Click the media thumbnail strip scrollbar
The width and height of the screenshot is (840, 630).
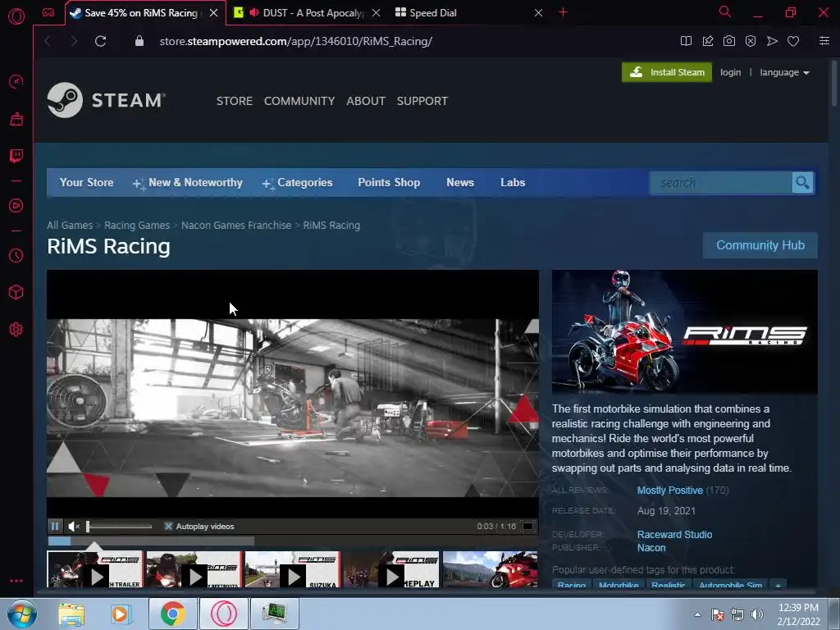[151, 541]
